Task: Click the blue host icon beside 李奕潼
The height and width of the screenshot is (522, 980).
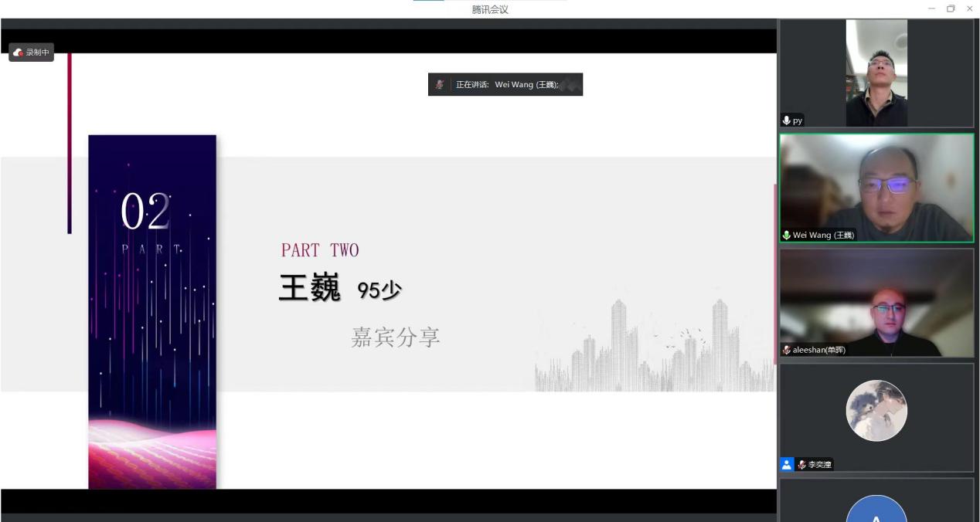Action: pos(787,465)
